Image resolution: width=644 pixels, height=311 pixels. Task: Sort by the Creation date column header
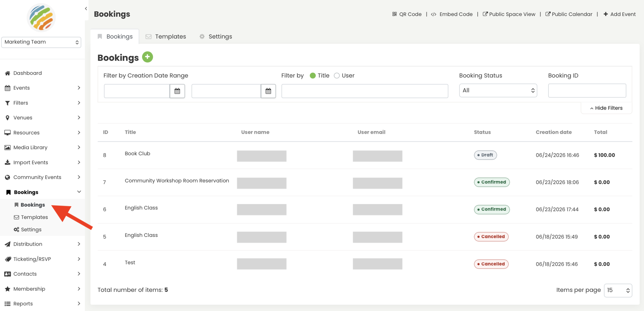[x=554, y=132]
